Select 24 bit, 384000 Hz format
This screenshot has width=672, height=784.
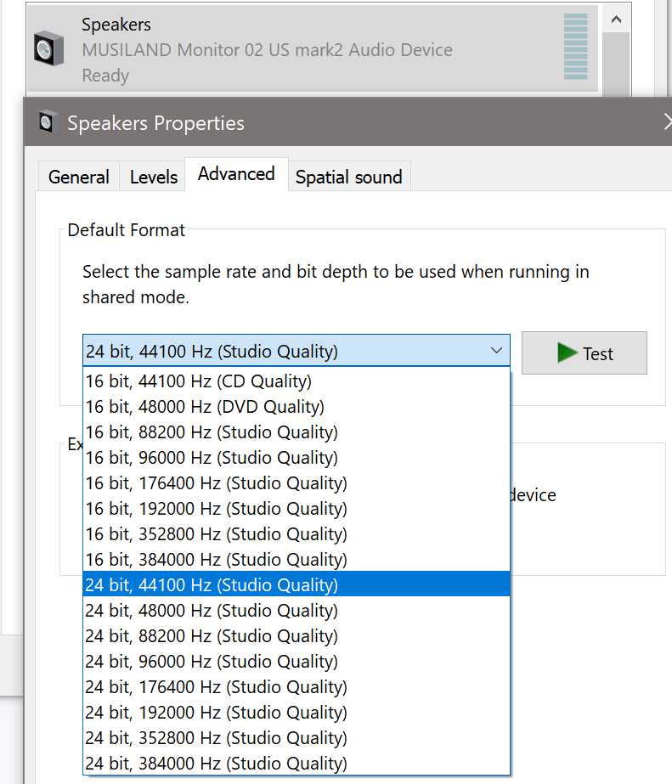(216, 764)
